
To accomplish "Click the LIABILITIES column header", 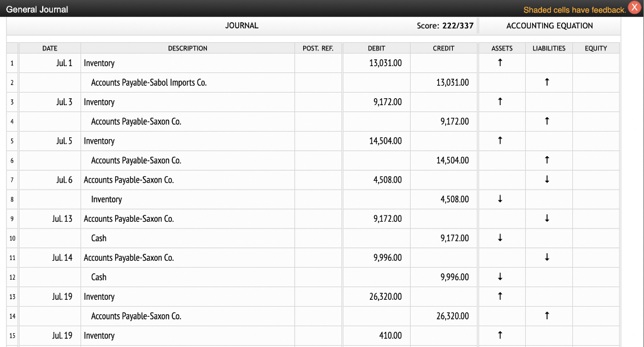I will tap(548, 48).
